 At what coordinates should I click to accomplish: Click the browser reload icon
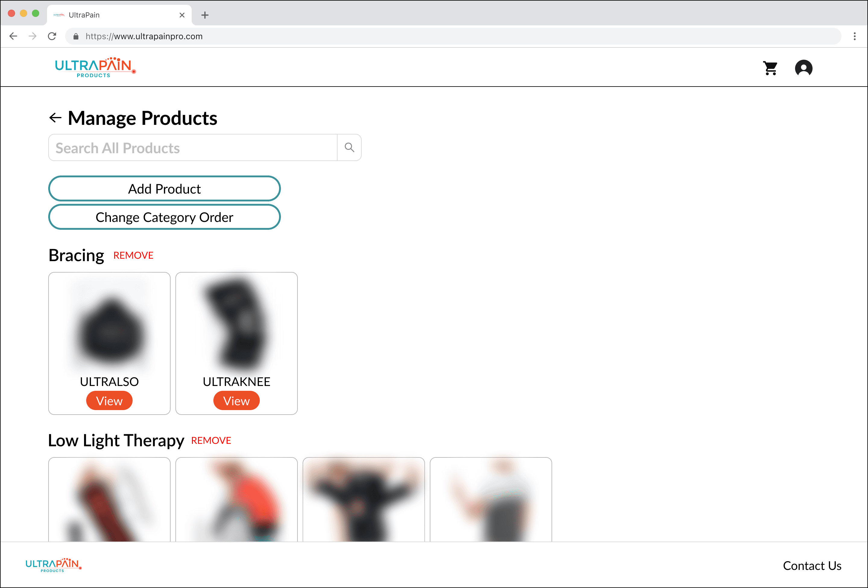(52, 36)
